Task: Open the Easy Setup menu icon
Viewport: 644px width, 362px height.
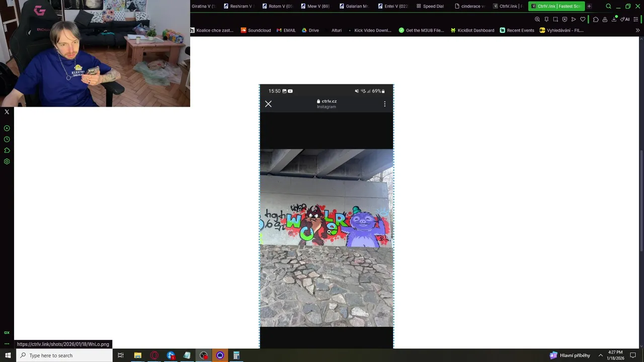Action: tap(635, 19)
